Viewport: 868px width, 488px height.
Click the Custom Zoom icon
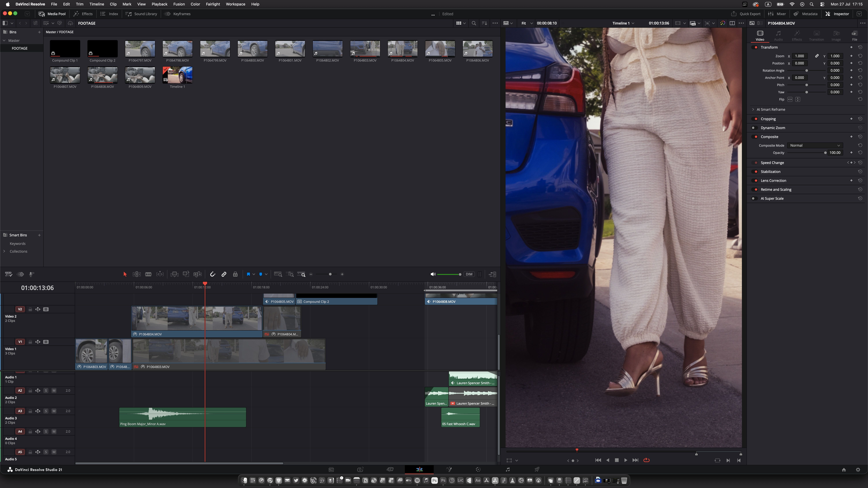pos(301,274)
